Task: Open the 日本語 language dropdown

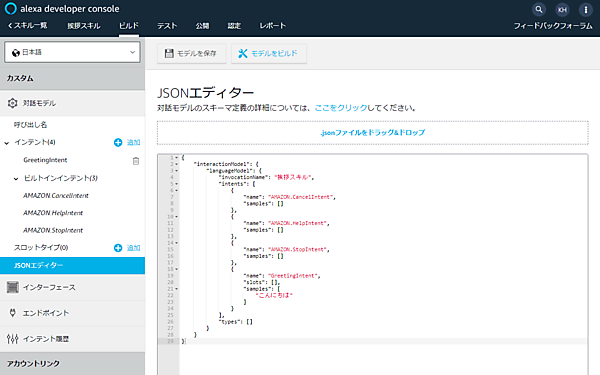Action: (x=72, y=52)
